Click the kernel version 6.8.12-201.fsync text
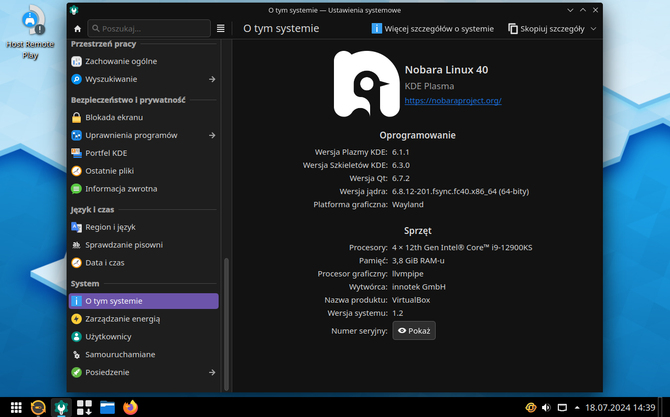 (460, 191)
